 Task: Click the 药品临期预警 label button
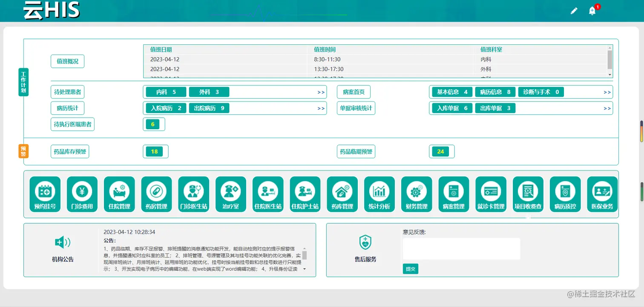(356, 151)
